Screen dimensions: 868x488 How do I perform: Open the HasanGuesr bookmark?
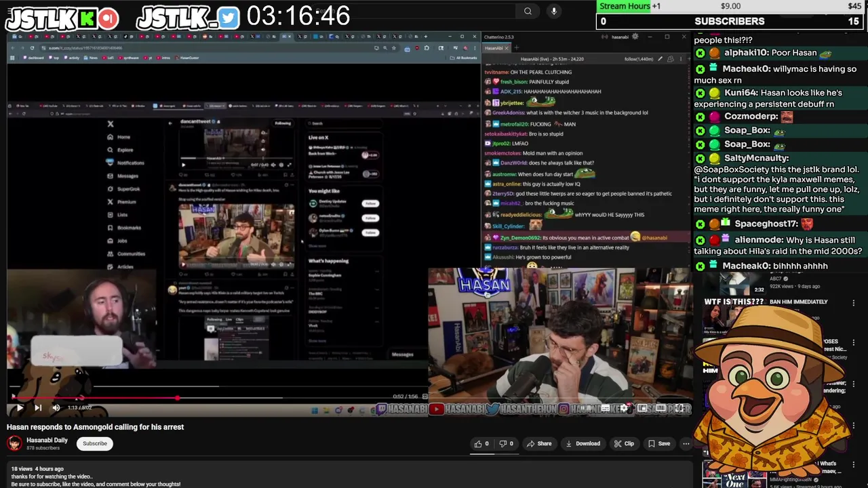[x=188, y=58]
